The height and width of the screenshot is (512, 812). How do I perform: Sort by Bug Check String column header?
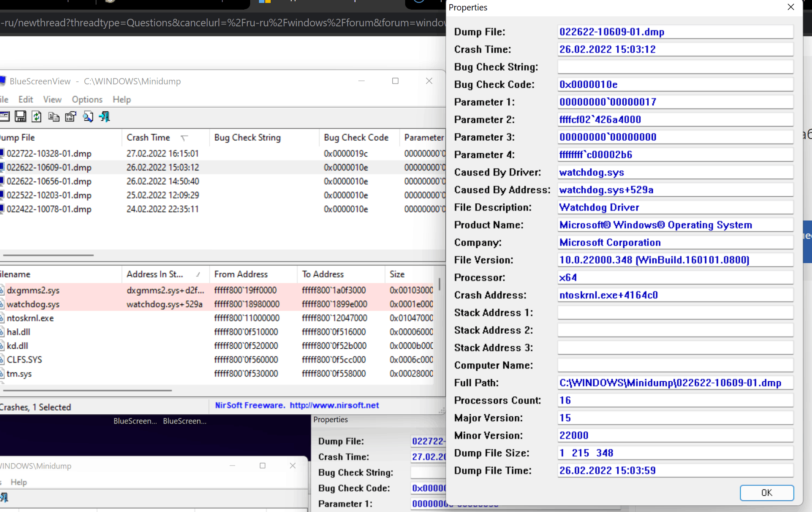264,137
